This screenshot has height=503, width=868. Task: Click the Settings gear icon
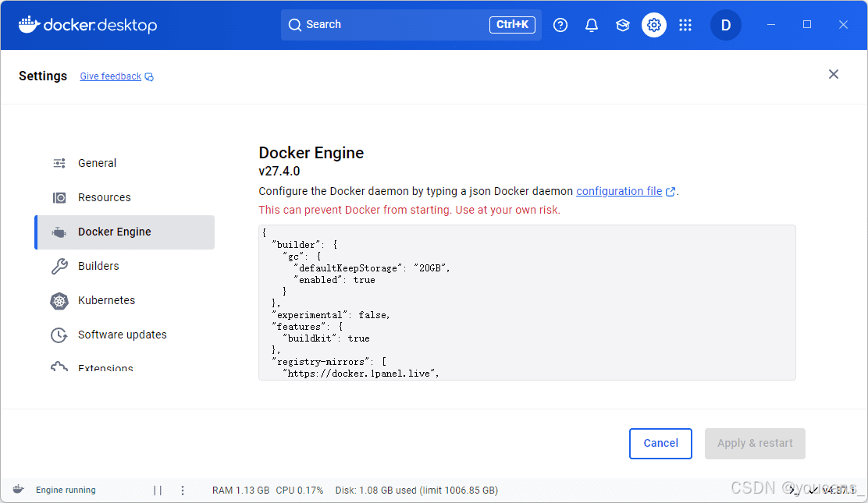click(654, 25)
